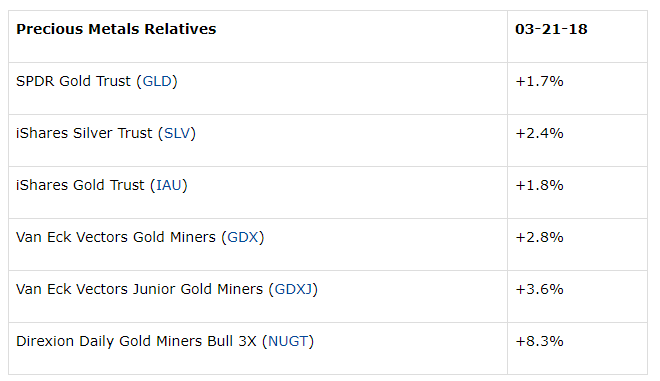660x381 pixels.
Task: Open the GDX ticker link
Action: (243, 237)
